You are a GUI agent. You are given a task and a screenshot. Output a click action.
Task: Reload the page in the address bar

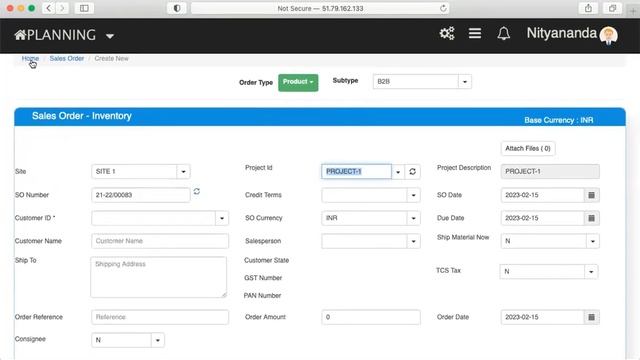pos(443,8)
